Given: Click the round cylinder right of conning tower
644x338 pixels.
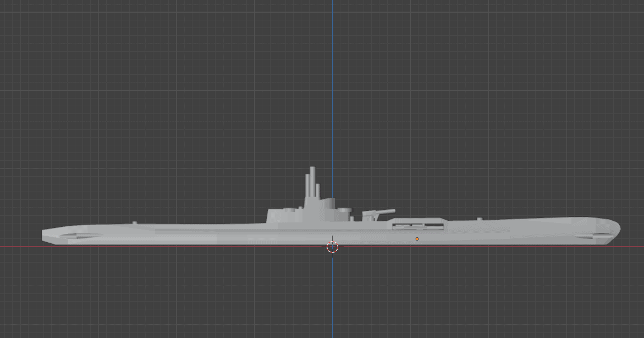Looking at the screenshot, I should 344,210.
